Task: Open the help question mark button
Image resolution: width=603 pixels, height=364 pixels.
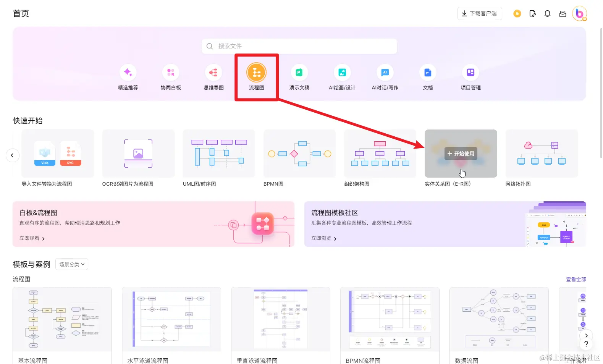Action: tap(586, 344)
